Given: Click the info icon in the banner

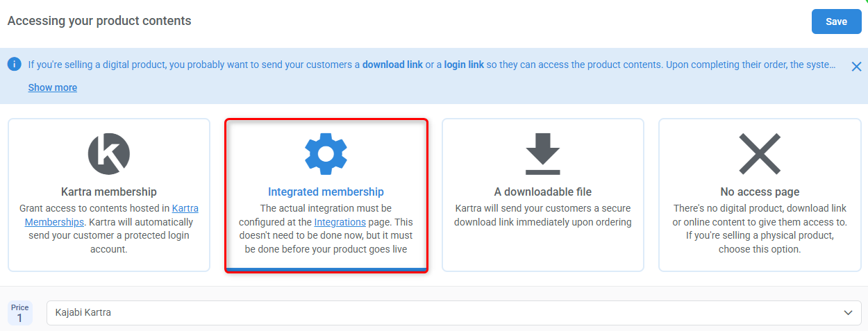Looking at the screenshot, I should pos(15,64).
